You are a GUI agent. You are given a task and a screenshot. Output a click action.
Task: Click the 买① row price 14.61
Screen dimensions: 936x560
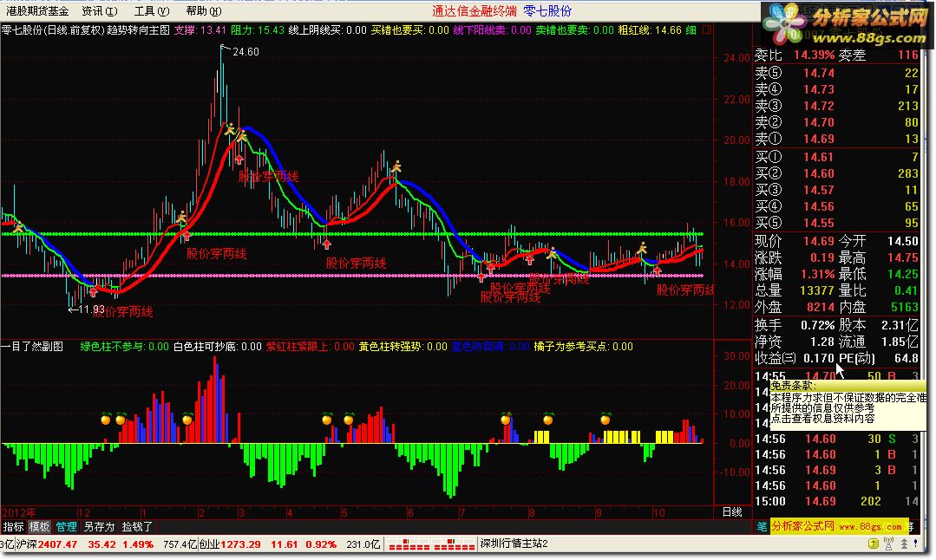point(818,157)
